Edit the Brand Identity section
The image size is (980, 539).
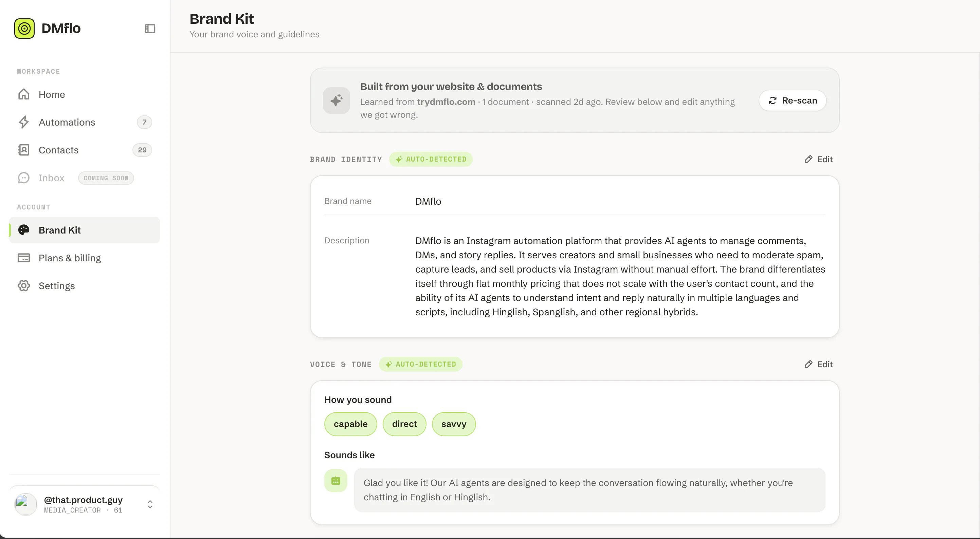click(x=818, y=159)
